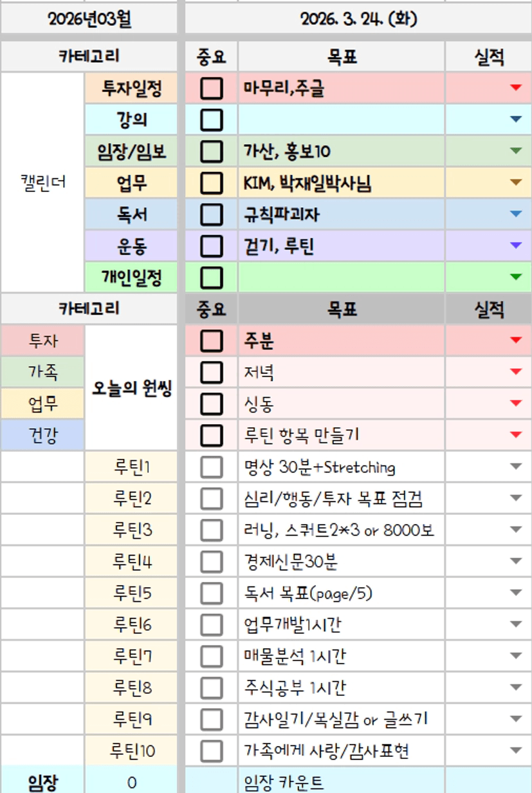Select the empty 개인일정 goal cell
The width and height of the screenshot is (532, 793).
click(x=340, y=277)
